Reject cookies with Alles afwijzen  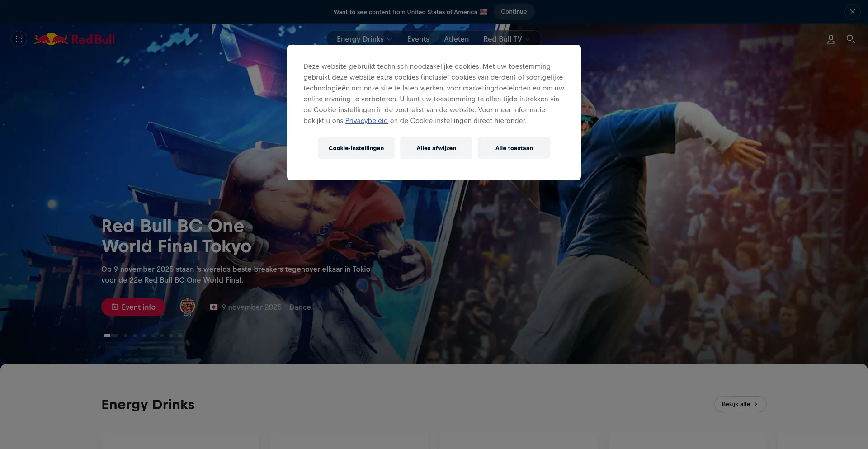(x=436, y=148)
